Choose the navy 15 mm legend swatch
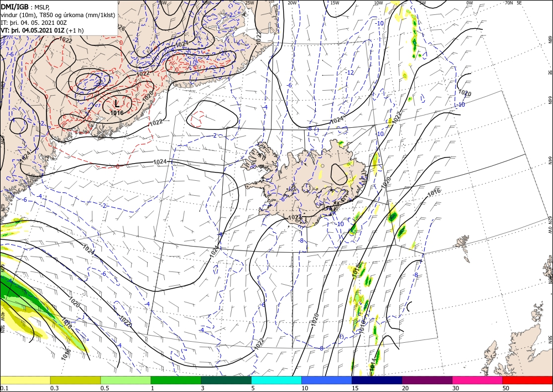Image resolution: width=553 pixels, height=392 pixels. pyautogui.click(x=377, y=380)
